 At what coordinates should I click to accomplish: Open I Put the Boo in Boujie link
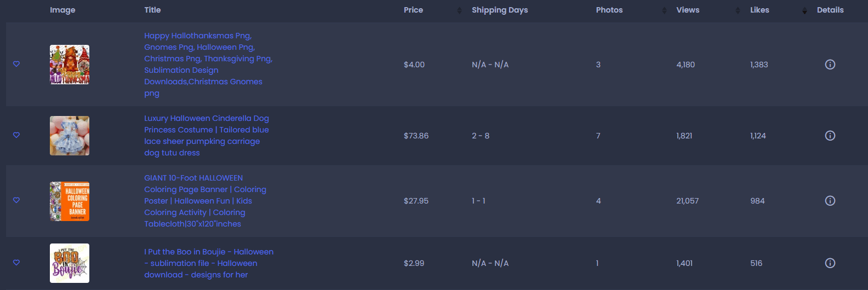click(x=209, y=263)
